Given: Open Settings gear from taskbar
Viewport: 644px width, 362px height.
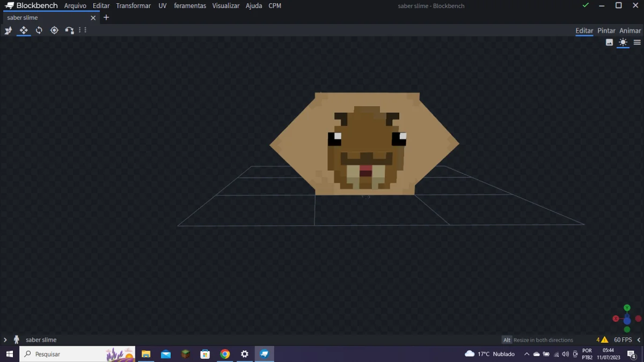Looking at the screenshot, I should coord(245,354).
